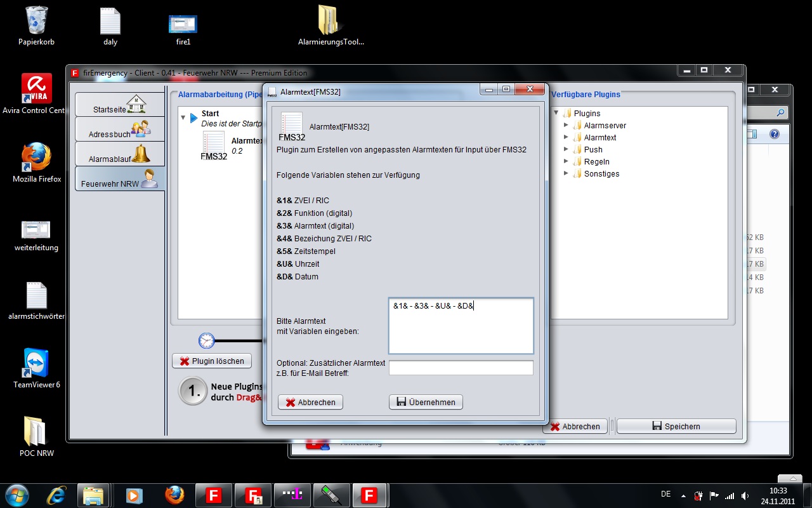The image size is (812, 508).
Task: Select the FMS32 Alarmtext pipeline item
Action: 214,145
